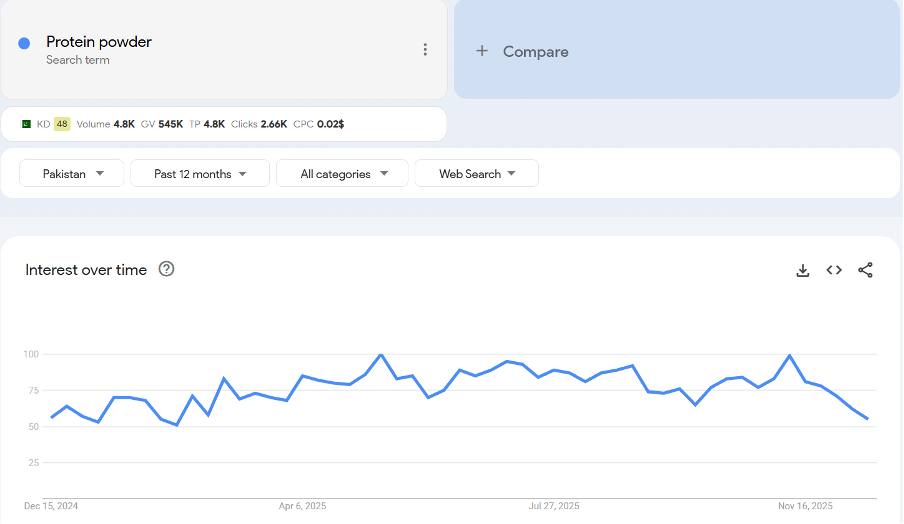Image resolution: width=904 pixels, height=524 pixels.
Task: Click the Clicks 2.66K metric
Action: 259,124
